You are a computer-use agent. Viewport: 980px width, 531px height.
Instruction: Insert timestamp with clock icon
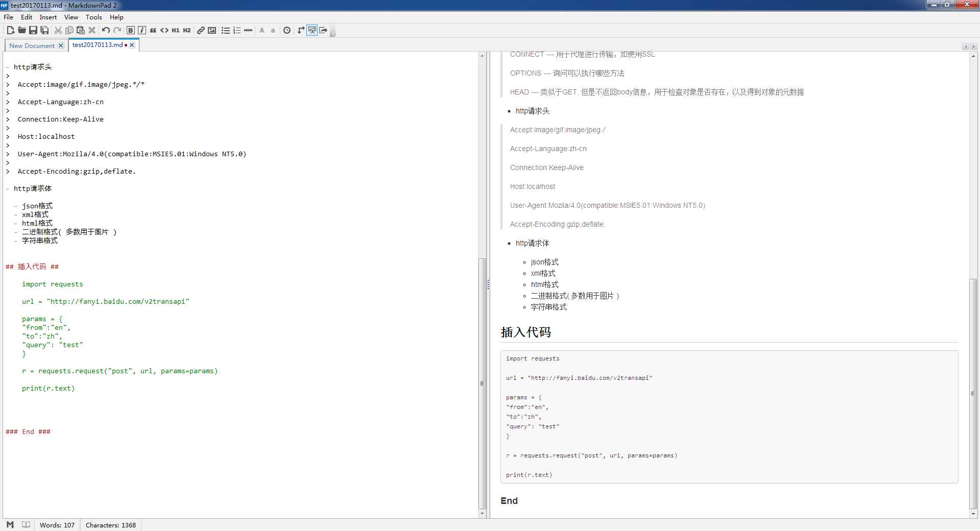(x=287, y=31)
